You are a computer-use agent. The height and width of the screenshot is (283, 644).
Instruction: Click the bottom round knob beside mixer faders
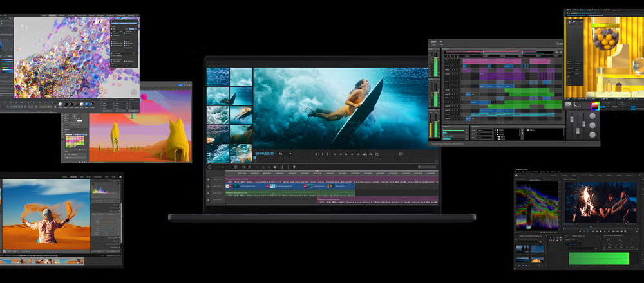(592, 134)
